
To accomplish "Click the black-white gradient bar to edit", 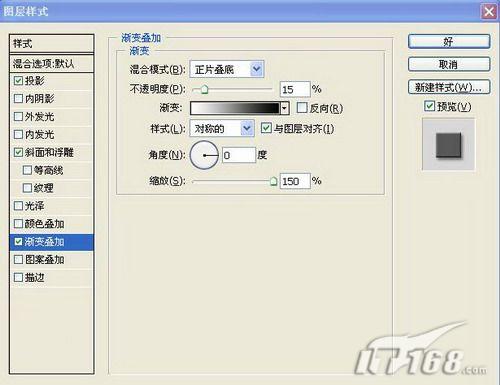I will [235, 108].
